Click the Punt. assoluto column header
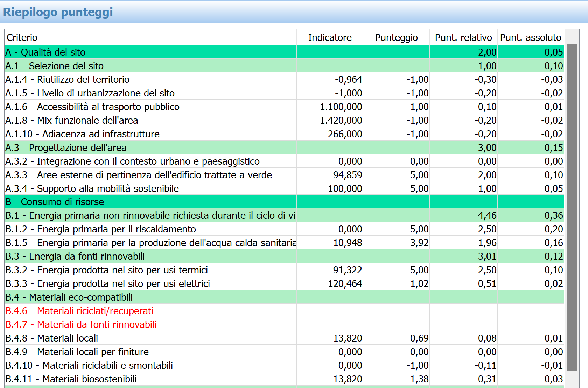This screenshot has height=388, width=588. [x=531, y=37]
